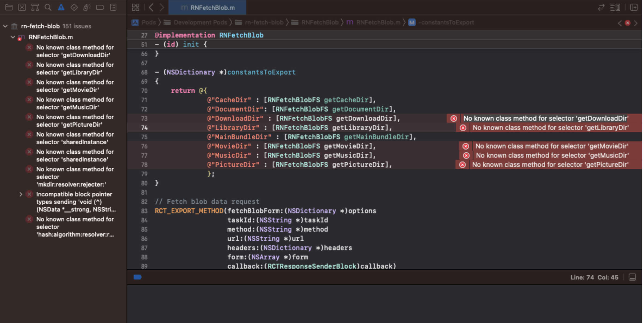Jump to next issue arrow
This screenshot has height=323, width=644.
[636, 23]
